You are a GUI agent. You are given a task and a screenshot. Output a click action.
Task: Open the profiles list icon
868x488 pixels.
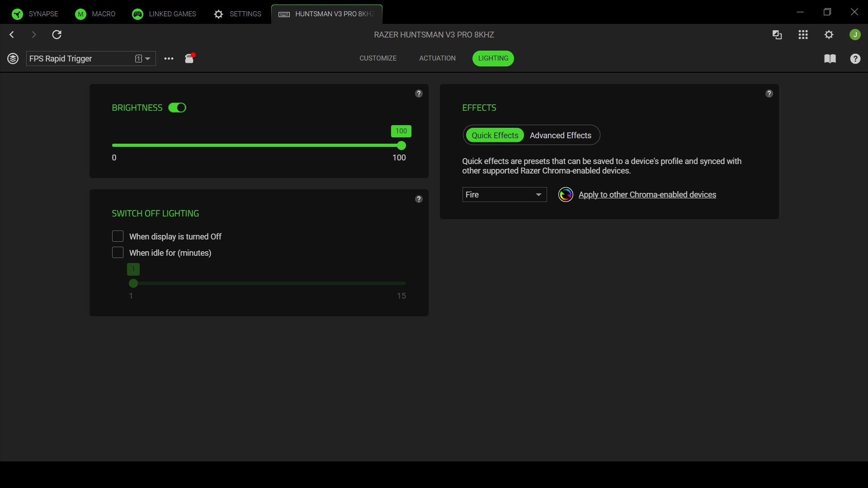[12, 58]
